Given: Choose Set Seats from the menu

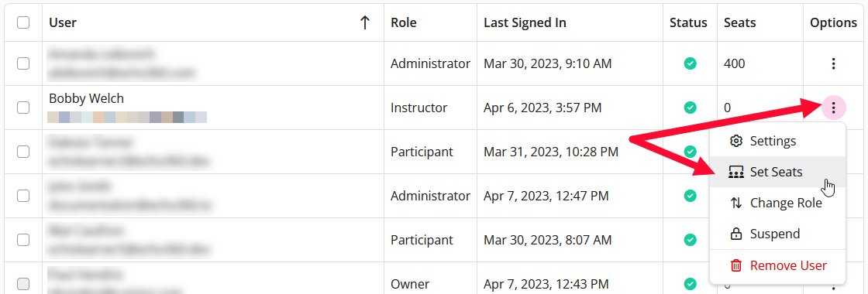Looking at the screenshot, I should (777, 172).
